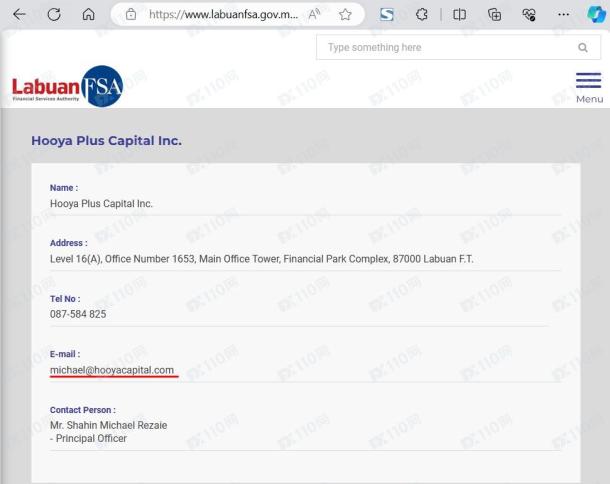
Task: Select the Level 16(A) address text
Action: [261, 259]
